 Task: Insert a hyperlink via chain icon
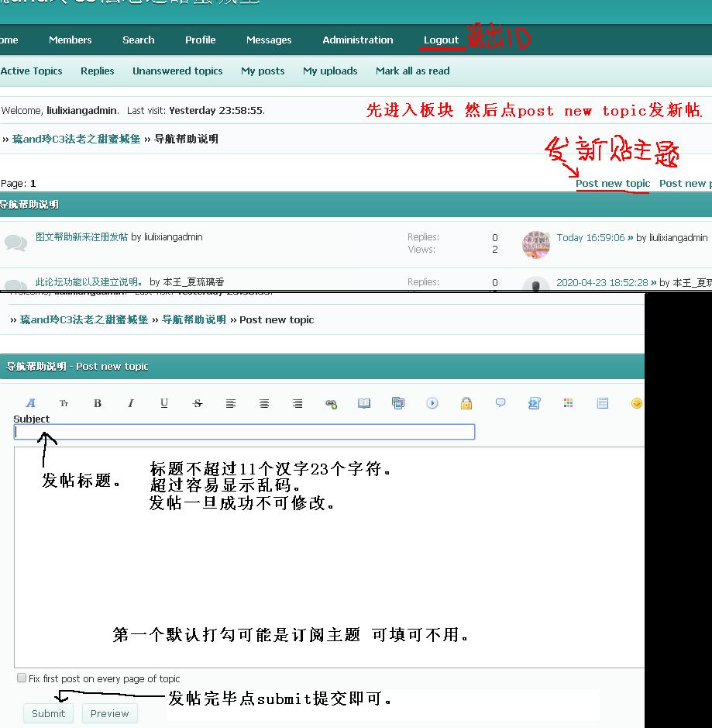point(331,403)
